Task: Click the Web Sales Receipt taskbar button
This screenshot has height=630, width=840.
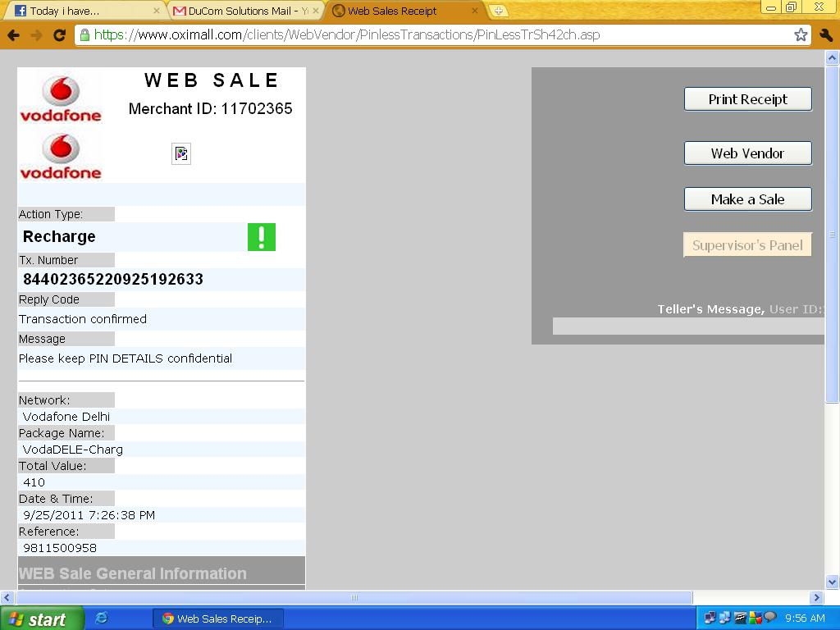Action: click(x=218, y=619)
